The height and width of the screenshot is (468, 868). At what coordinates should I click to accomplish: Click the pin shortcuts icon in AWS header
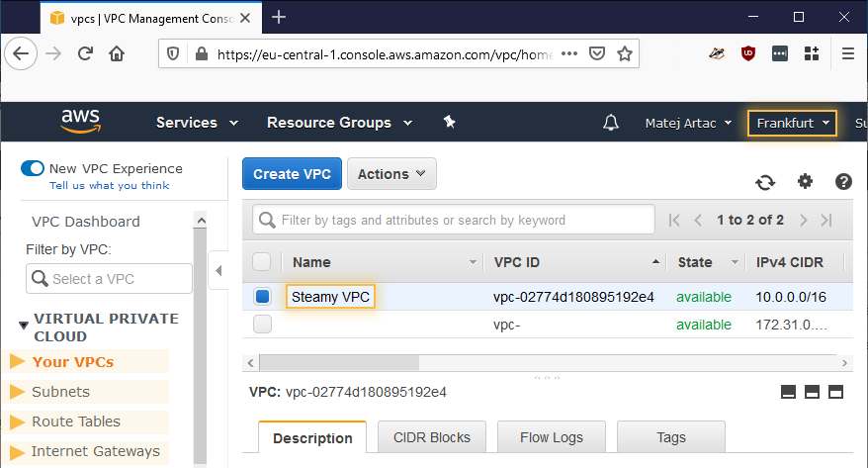(x=449, y=122)
